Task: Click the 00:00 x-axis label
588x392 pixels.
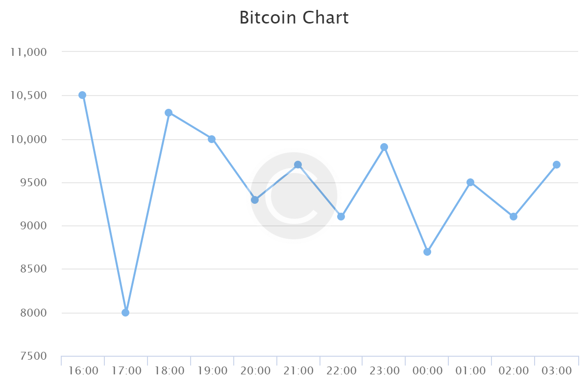Action: tap(428, 370)
